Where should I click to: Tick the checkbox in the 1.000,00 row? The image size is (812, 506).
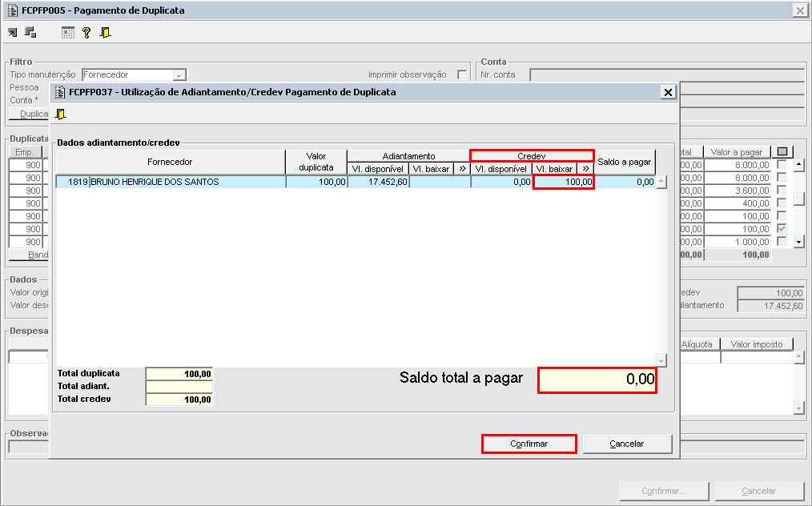point(782,241)
